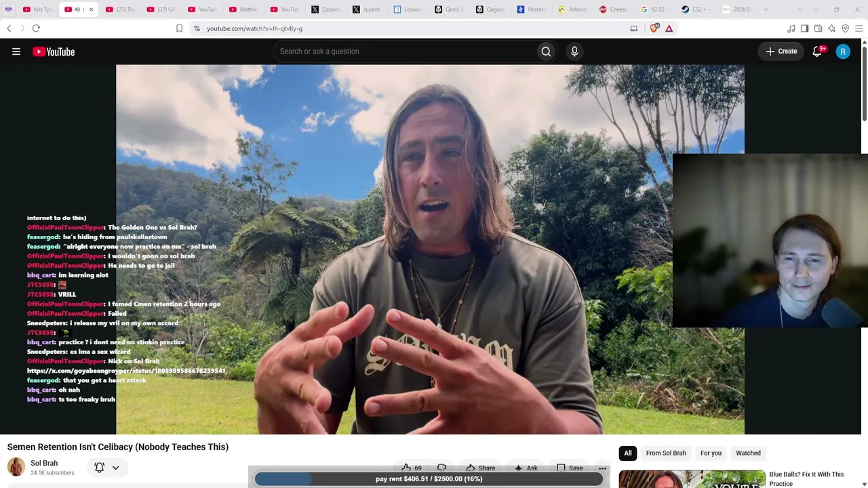
Task: Click the 24.1K subscribers text
Action: tap(52, 473)
